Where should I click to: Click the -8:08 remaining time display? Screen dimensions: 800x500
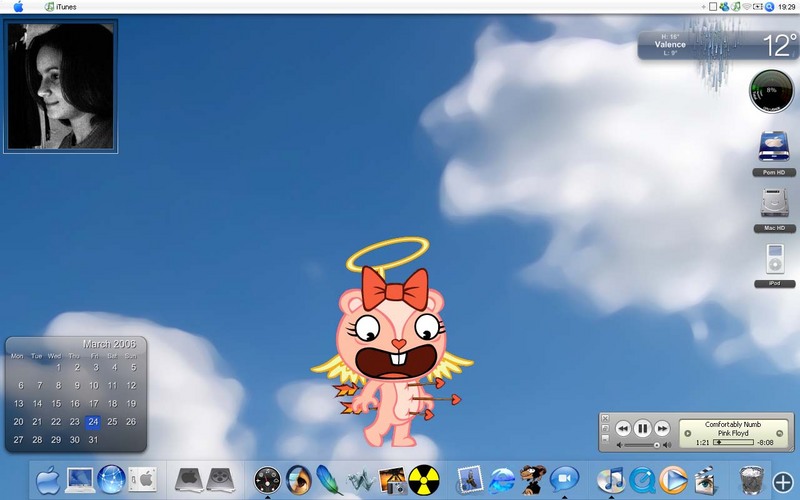(765, 443)
